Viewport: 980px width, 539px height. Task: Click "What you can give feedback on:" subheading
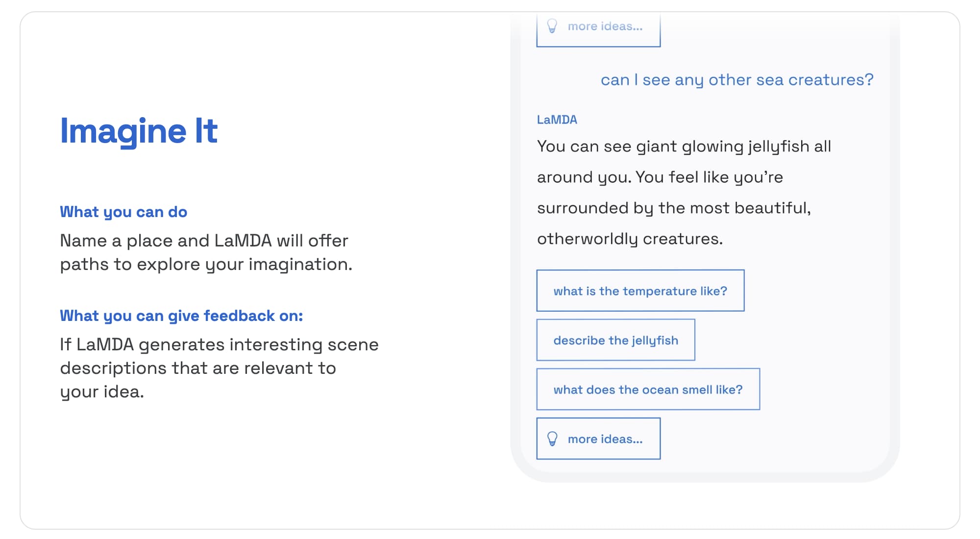tap(181, 316)
